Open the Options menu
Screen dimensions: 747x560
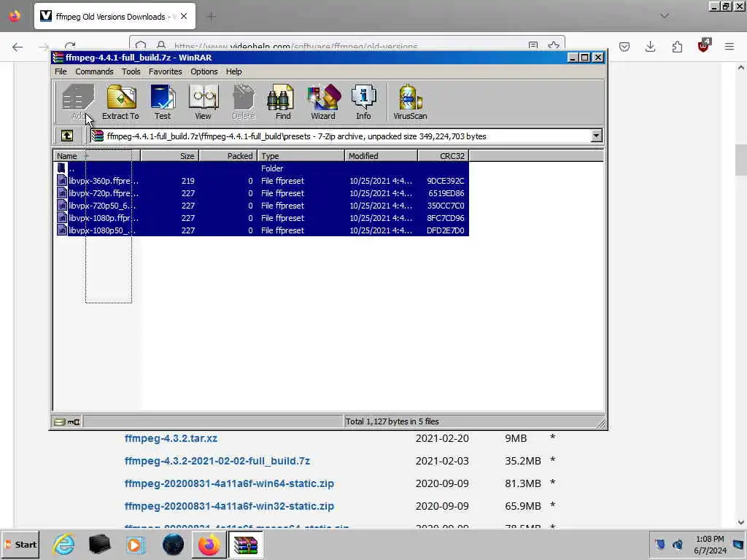204,71
